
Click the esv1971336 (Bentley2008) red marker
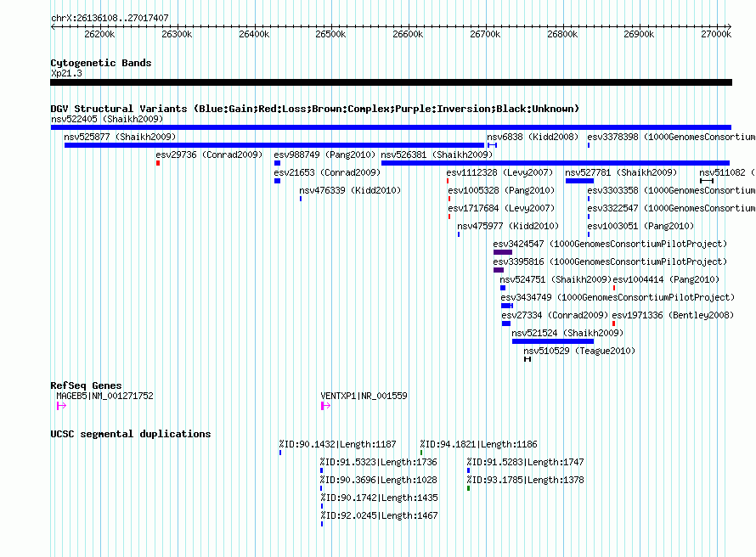pos(613,324)
